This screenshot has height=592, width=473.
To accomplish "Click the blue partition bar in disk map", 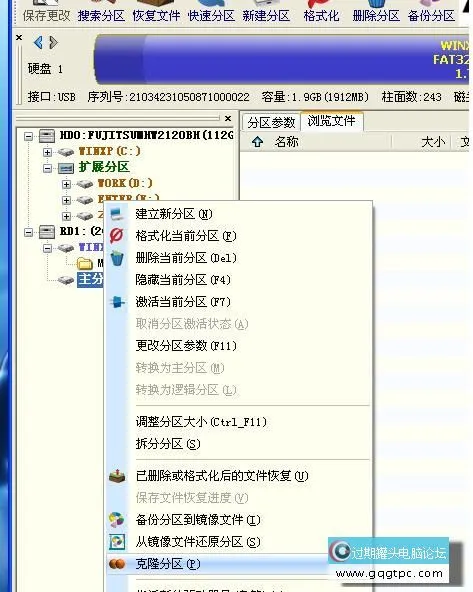I will [x=282, y=59].
